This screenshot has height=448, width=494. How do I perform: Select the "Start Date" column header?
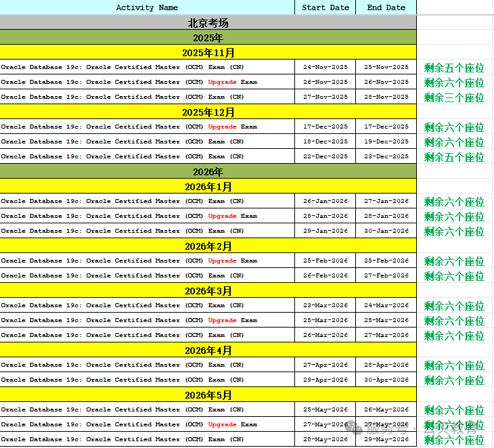325,7
